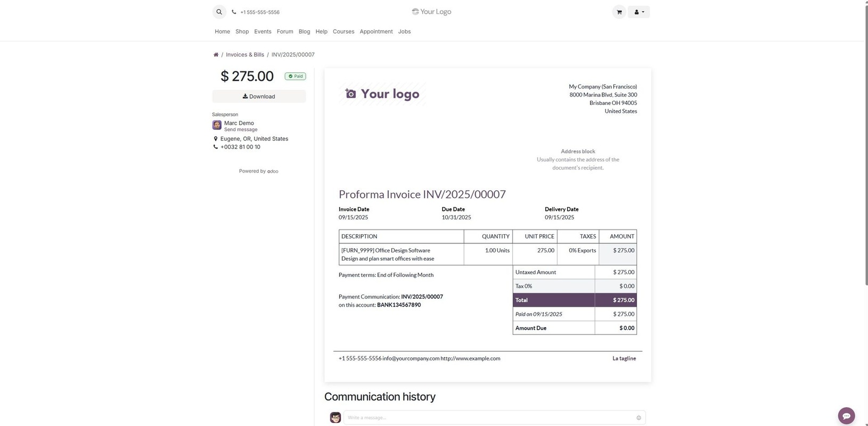Click Send message under Marc Demo
The width and height of the screenshot is (868, 426).
241,130
